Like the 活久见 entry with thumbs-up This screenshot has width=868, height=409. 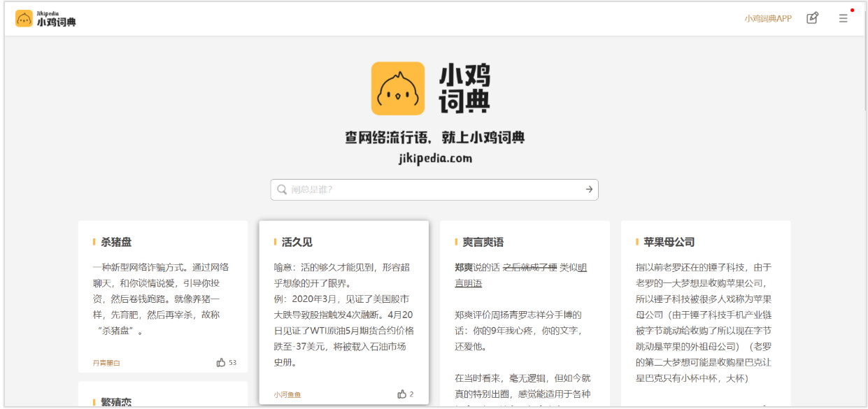pos(401,394)
